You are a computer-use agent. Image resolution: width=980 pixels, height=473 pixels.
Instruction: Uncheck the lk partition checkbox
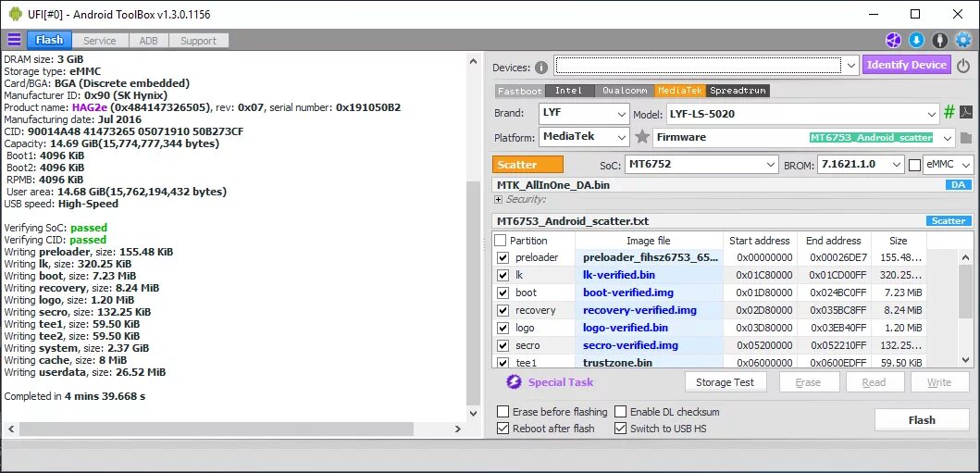[502, 275]
